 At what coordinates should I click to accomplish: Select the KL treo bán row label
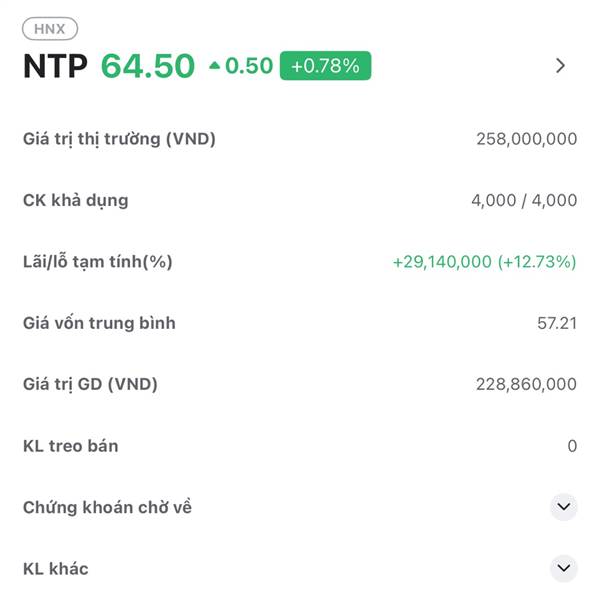[70, 446]
